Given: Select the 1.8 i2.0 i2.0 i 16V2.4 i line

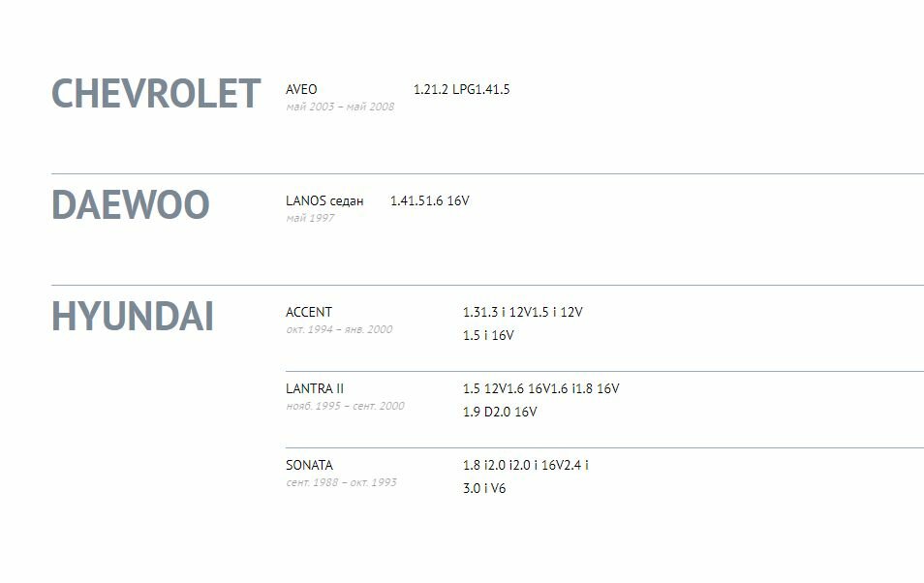Looking at the screenshot, I should click(x=526, y=465).
